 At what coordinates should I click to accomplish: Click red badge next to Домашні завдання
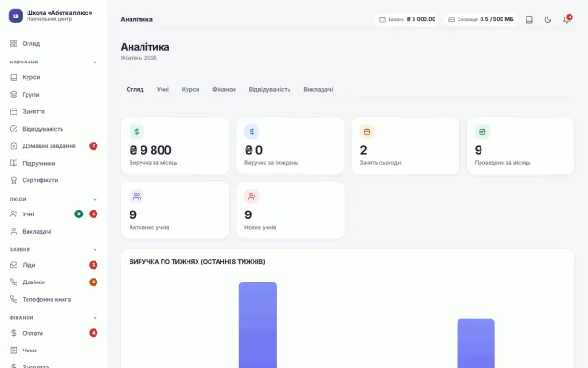pos(94,145)
